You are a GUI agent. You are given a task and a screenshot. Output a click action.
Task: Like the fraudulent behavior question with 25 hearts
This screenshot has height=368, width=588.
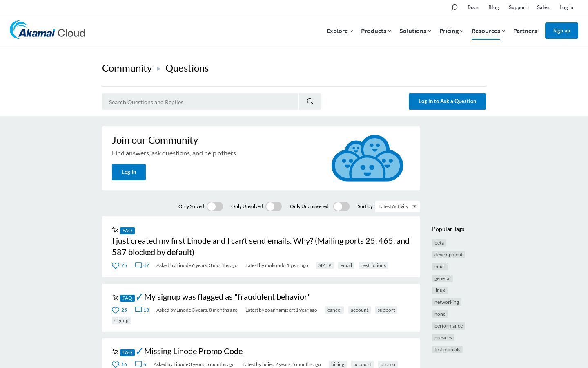point(116,310)
